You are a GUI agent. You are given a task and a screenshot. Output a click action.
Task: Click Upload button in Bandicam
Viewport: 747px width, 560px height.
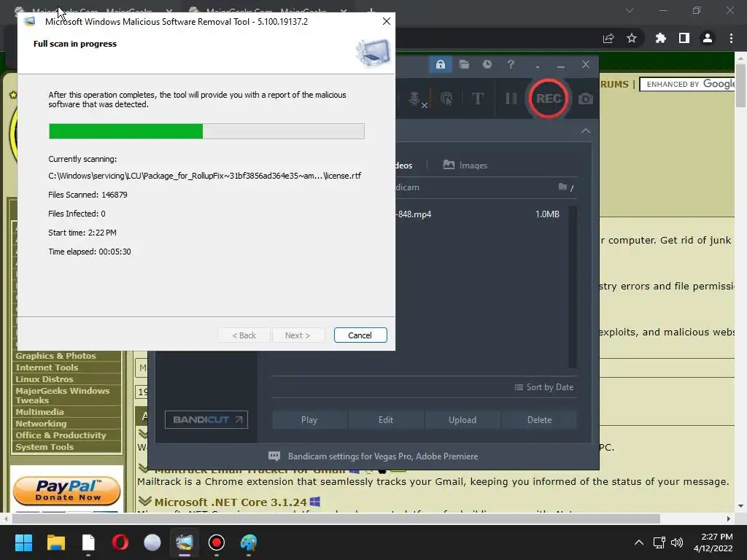pyautogui.click(x=462, y=420)
